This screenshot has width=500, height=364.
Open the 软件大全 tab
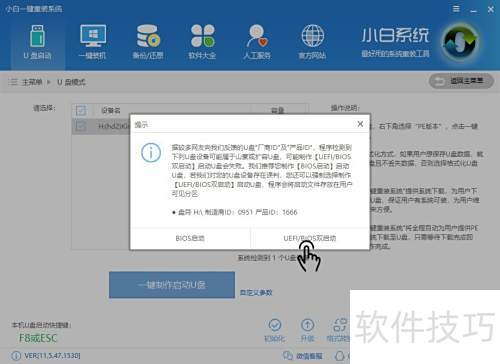tap(202, 42)
